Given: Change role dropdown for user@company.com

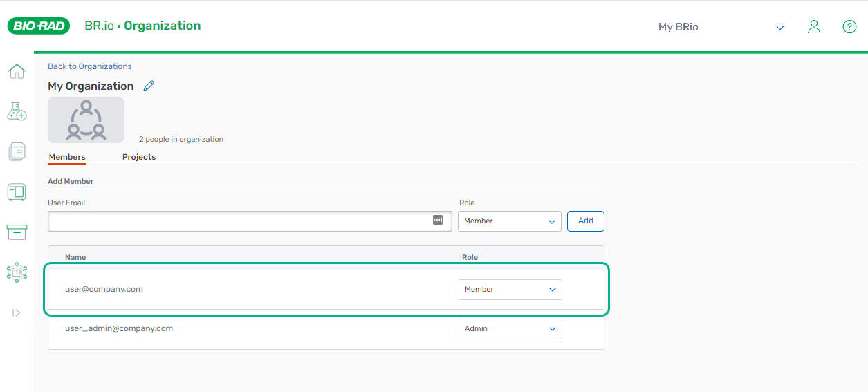Looking at the screenshot, I should click(510, 290).
